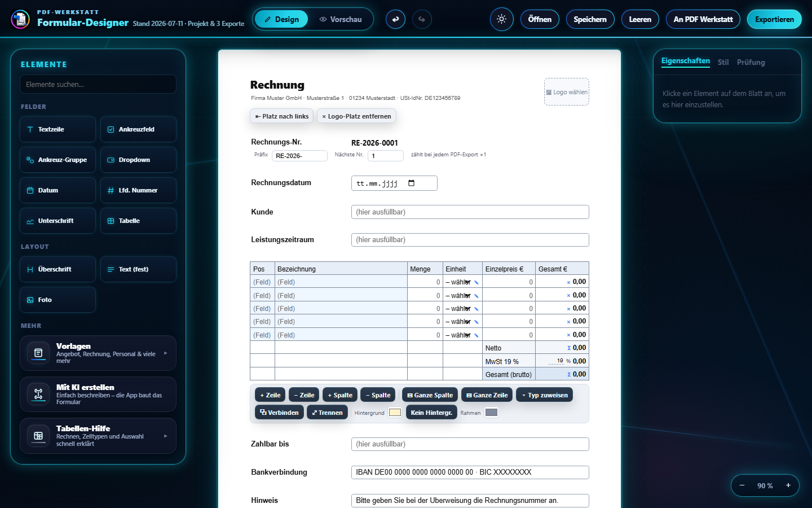The width and height of the screenshot is (812, 508).
Task: Move logo with Platz nach links
Action: coord(281,116)
